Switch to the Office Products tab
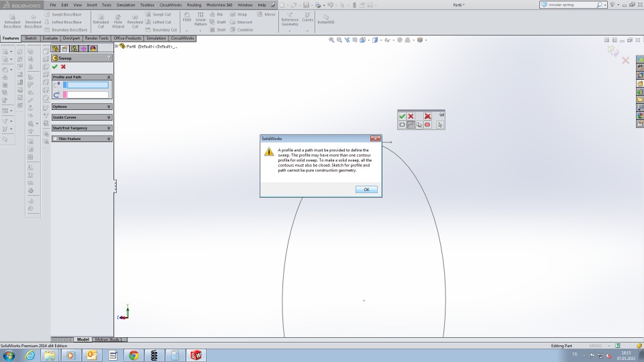The width and height of the screenshot is (644, 362). click(127, 38)
